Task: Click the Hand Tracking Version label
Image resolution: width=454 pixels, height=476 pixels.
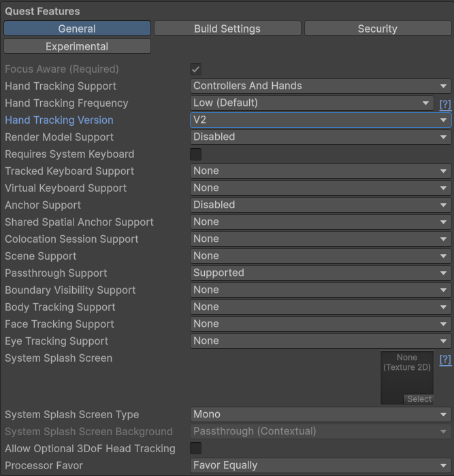Action: click(x=59, y=120)
